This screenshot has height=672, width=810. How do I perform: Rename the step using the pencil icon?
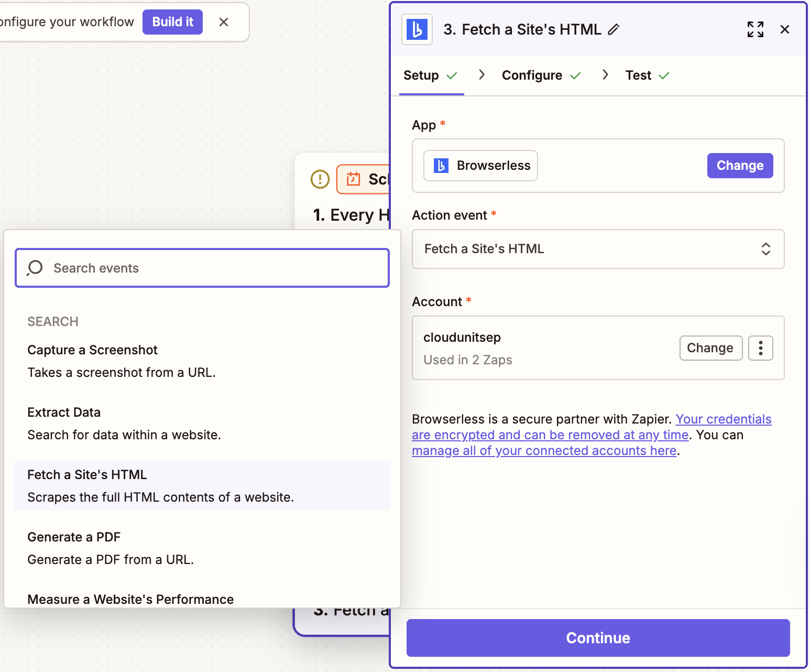point(614,30)
